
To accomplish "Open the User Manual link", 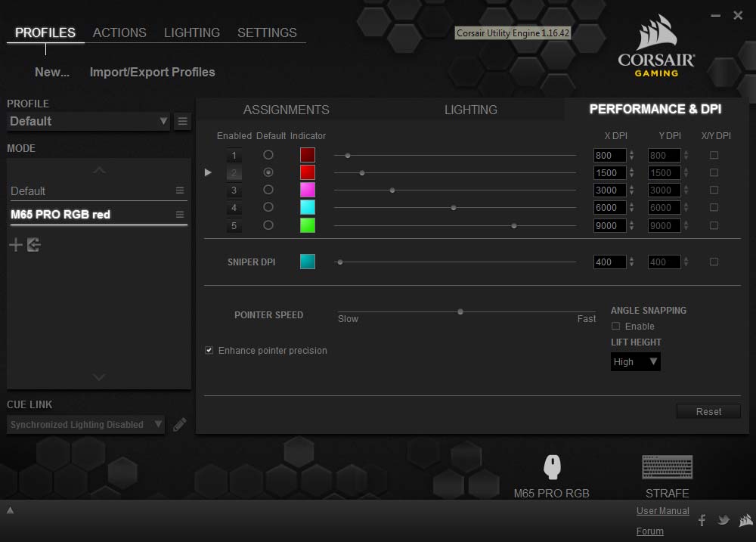I will tap(663, 511).
